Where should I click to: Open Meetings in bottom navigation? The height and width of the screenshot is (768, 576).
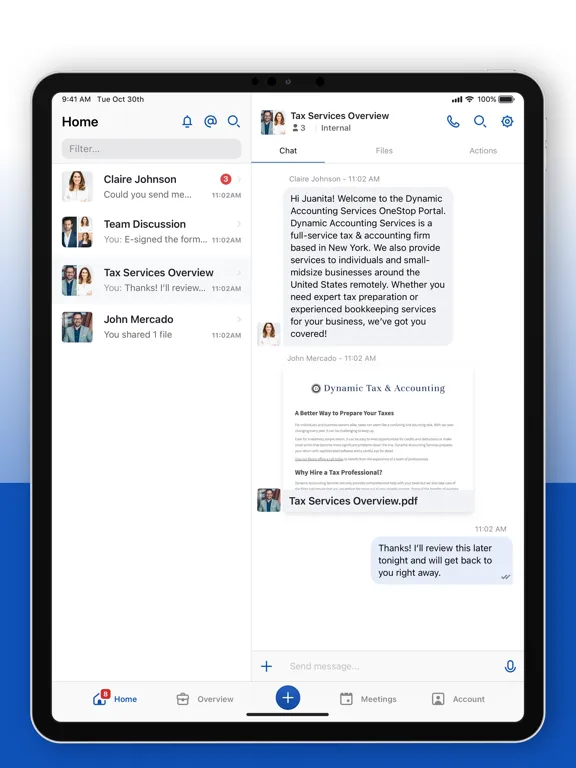tap(368, 699)
